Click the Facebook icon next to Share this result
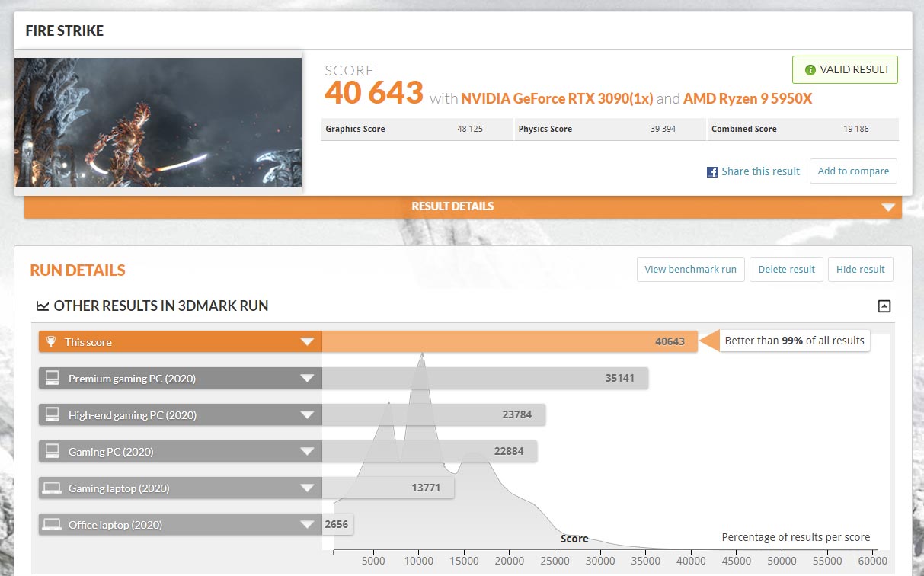Screen dimensions: 924x576 (712, 172)
